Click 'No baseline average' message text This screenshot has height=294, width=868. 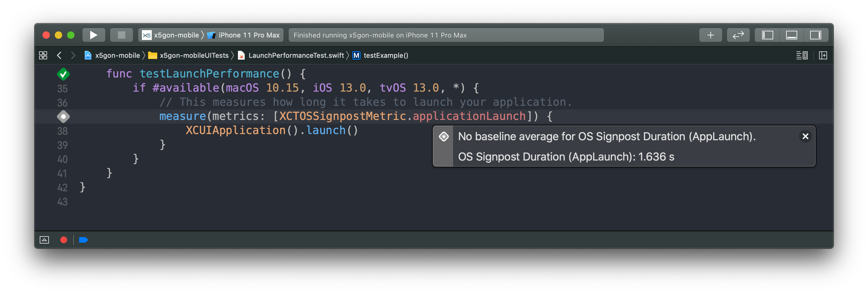(x=607, y=137)
